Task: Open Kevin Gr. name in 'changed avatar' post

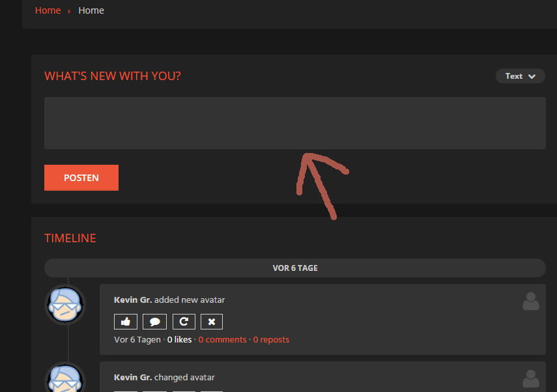Action: coord(133,378)
